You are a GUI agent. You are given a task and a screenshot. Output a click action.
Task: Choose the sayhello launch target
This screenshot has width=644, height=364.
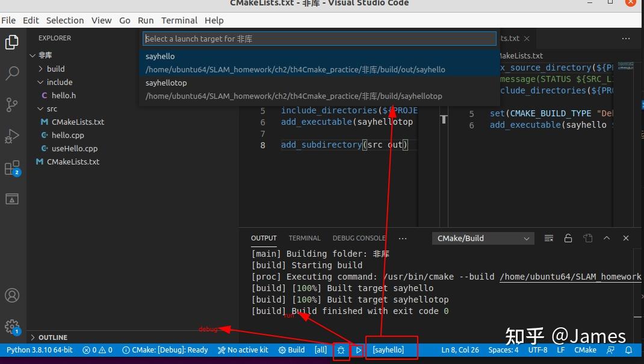(x=319, y=63)
